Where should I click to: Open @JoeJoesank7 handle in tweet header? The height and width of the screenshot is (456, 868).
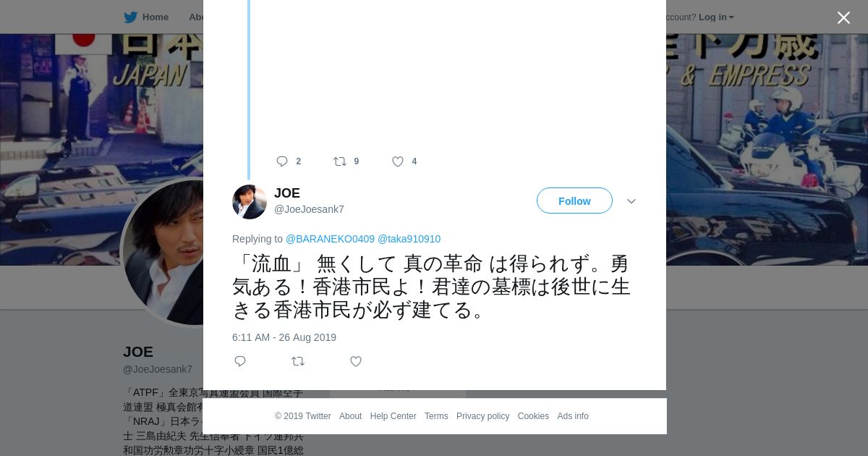point(309,209)
